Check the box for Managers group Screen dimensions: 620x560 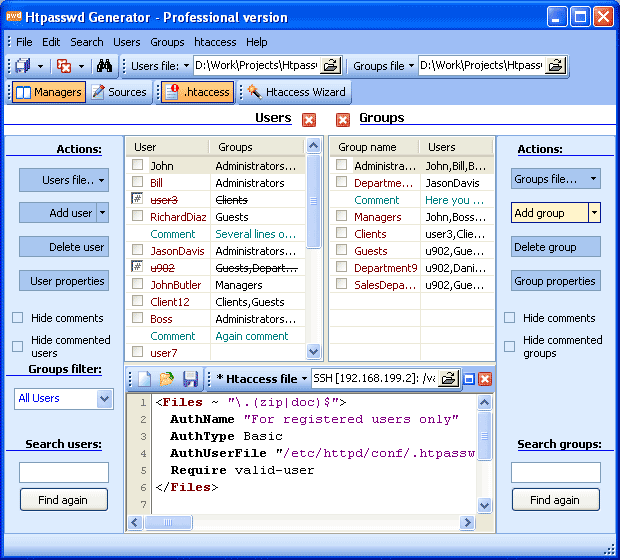click(341, 216)
